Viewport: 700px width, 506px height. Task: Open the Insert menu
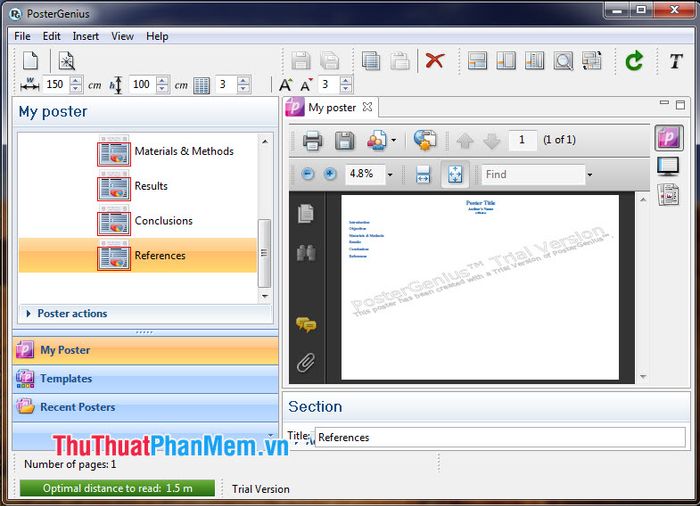[85, 36]
